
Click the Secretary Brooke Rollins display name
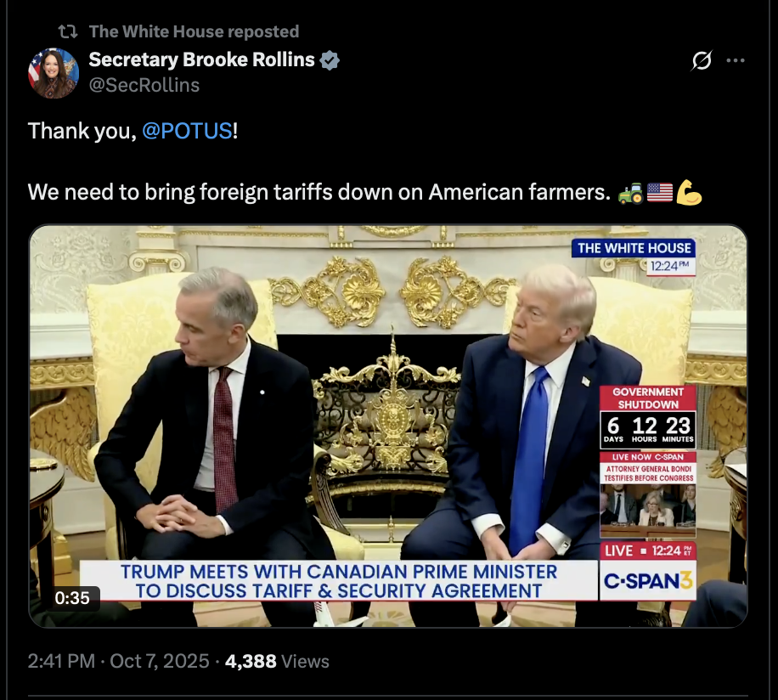click(201, 60)
